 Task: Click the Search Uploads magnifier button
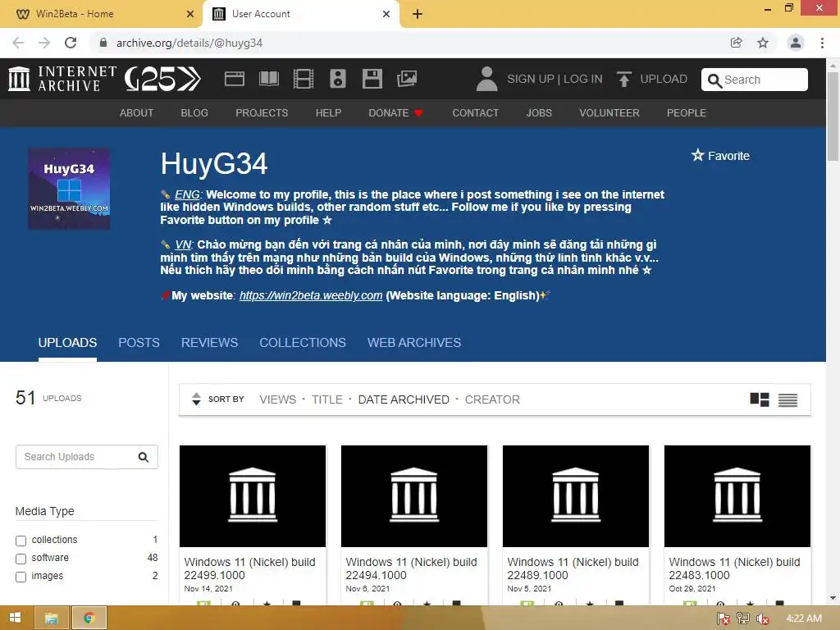tap(144, 457)
